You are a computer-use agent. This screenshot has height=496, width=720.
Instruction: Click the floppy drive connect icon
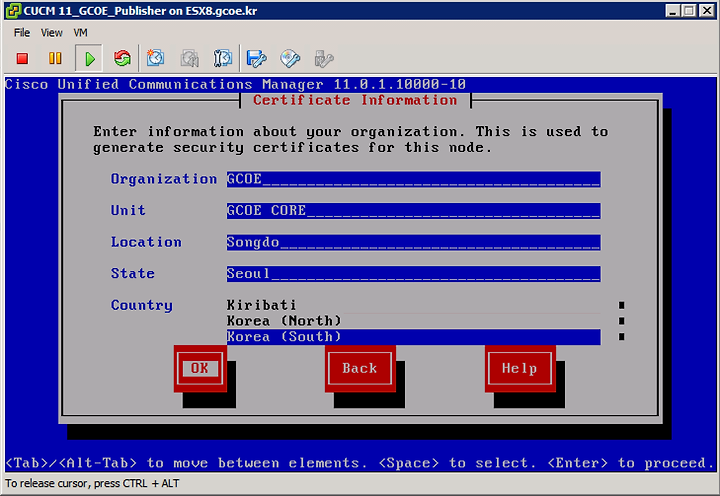[256, 58]
